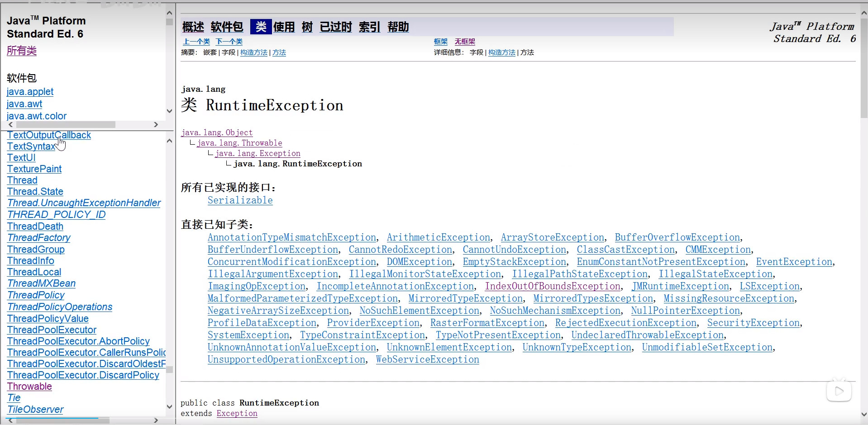This screenshot has height=425, width=868.
Task: Click the 'public class RuntimeException' declaration text
Action: coord(250,403)
